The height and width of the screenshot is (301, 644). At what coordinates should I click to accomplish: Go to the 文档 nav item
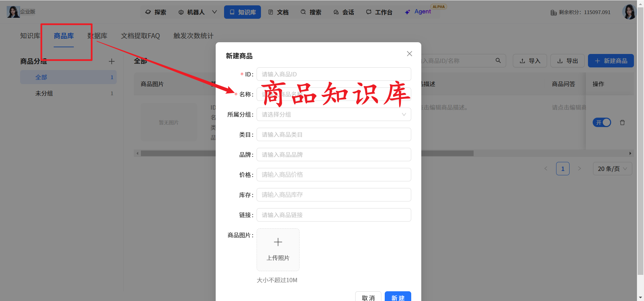(x=278, y=12)
